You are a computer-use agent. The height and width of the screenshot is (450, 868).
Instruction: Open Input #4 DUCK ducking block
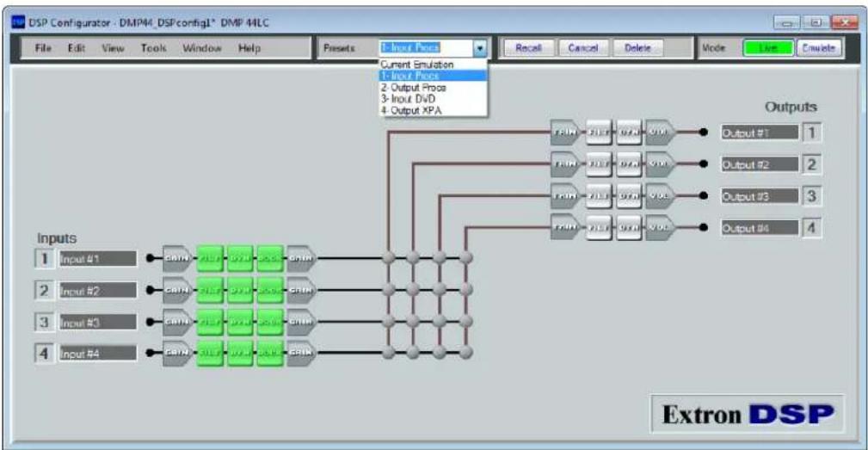point(270,353)
